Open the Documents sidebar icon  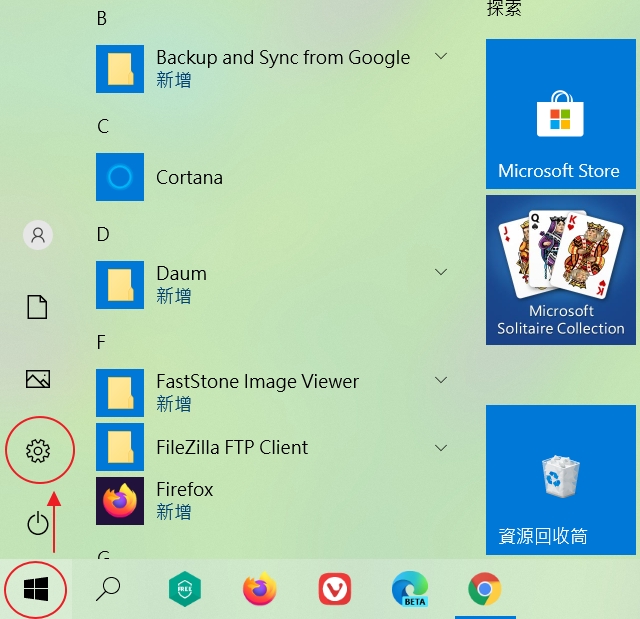(37, 307)
